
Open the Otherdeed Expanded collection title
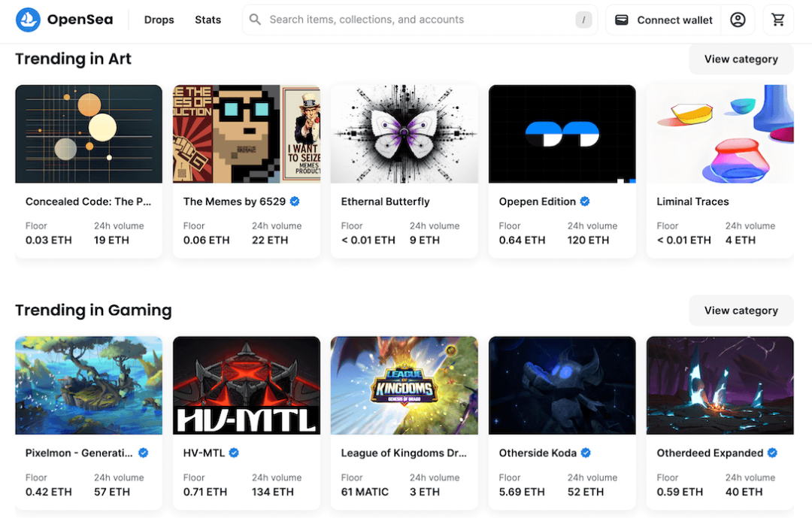click(710, 453)
